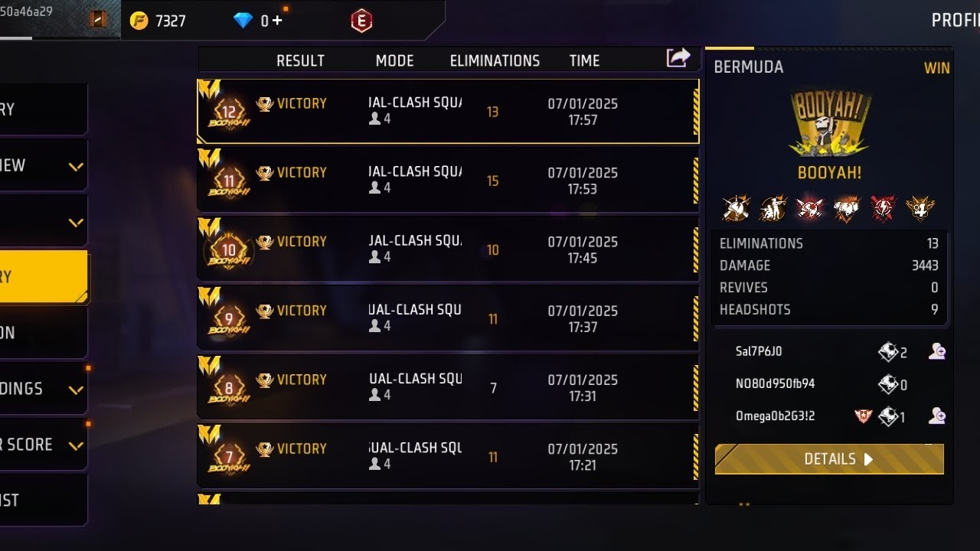The width and height of the screenshot is (980, 551).
Task: Expand the sidebar item ending in "IEW"
Action: tap(76, 166)
